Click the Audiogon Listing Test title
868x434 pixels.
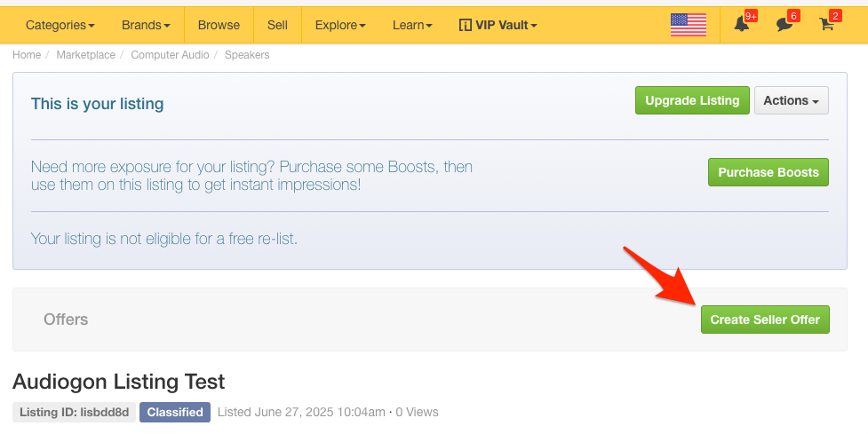click(x=118, y=382)
